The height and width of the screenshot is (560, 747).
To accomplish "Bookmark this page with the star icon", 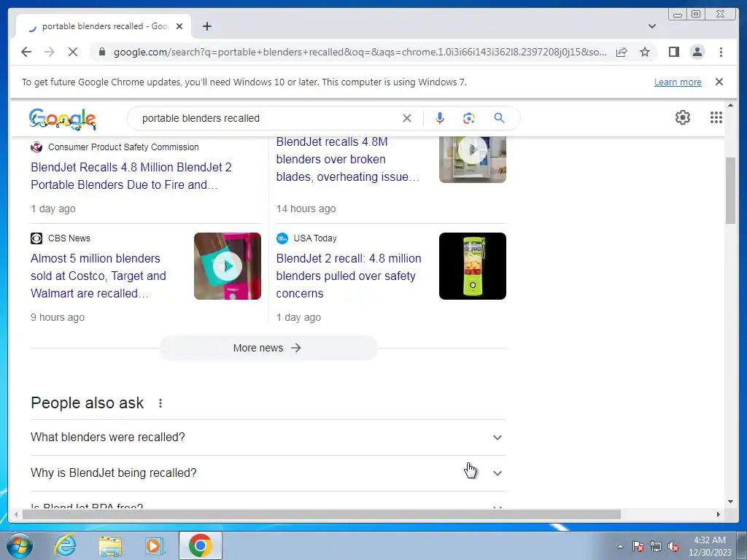I will pyautogui.click(x=645, y=52).
